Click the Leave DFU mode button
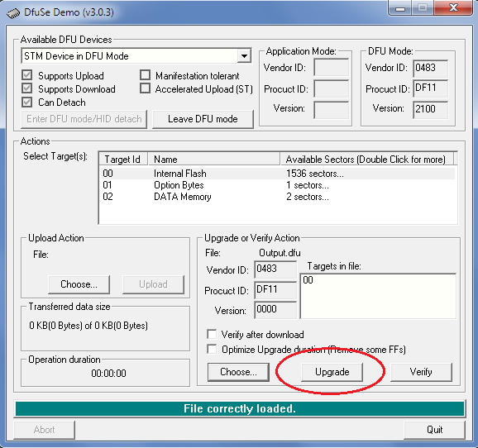478x448 pixels. coord(203,119)
